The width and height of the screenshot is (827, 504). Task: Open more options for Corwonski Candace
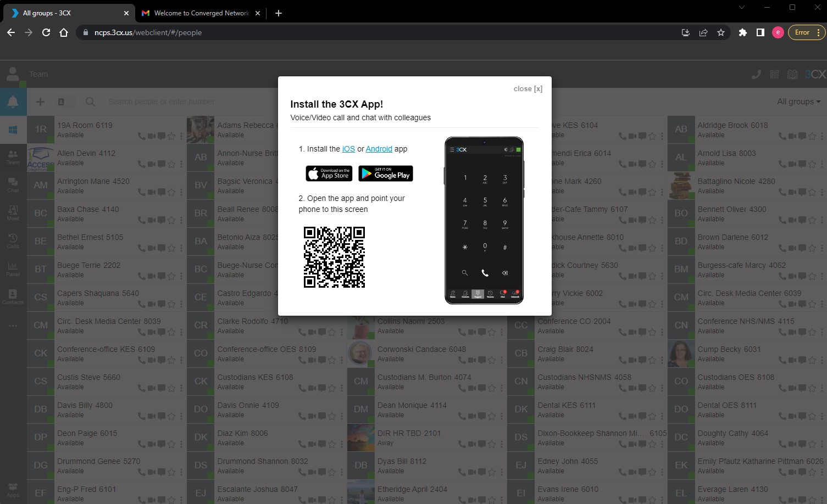[502, 360]
